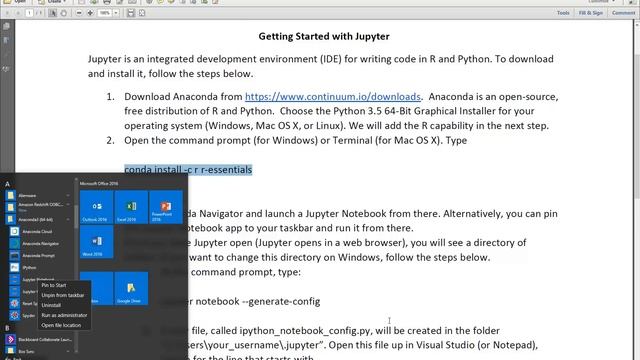Viewport: 640px width, 360px height.
Task: Open the Word 2016 tile
Action: [96, 242]
